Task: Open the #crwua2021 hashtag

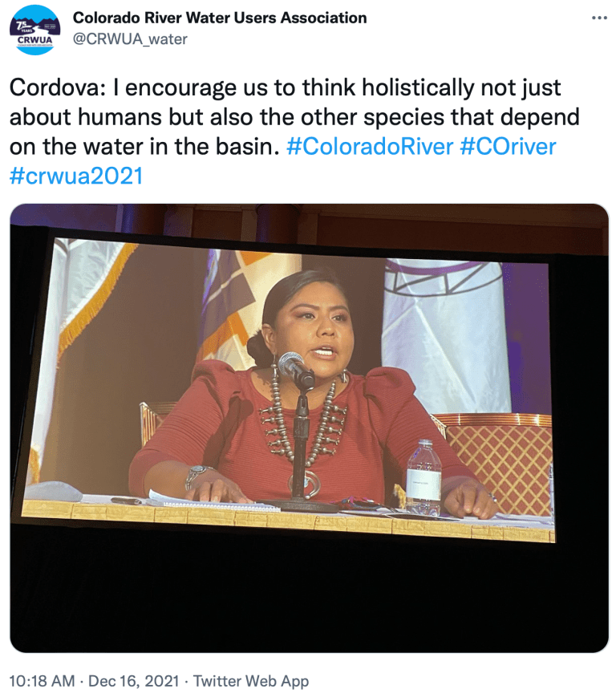Action: [76, 176]
